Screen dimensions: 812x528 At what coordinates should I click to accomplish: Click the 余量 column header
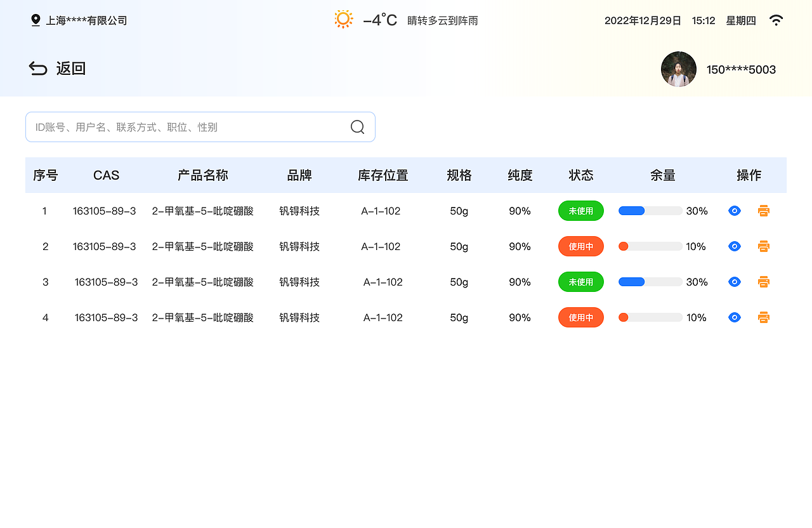click(x=662, y=175)
